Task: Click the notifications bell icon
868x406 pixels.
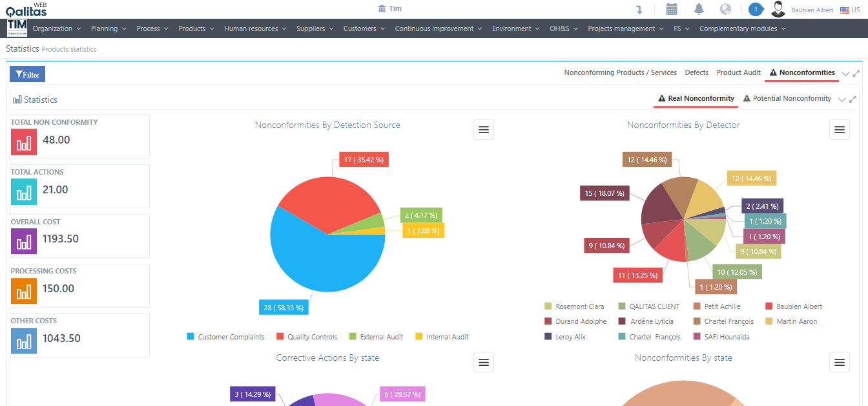Action: [x=698, y=9]
